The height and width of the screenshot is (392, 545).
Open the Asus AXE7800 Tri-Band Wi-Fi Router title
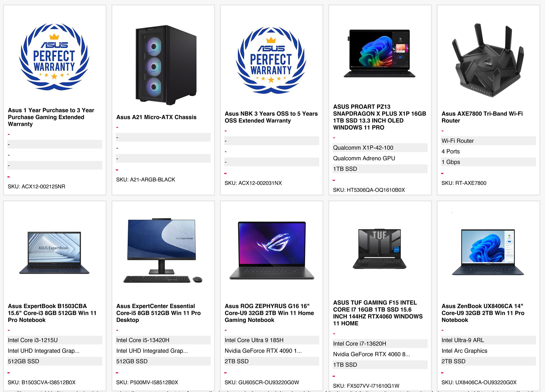click(x=482, y=117)
